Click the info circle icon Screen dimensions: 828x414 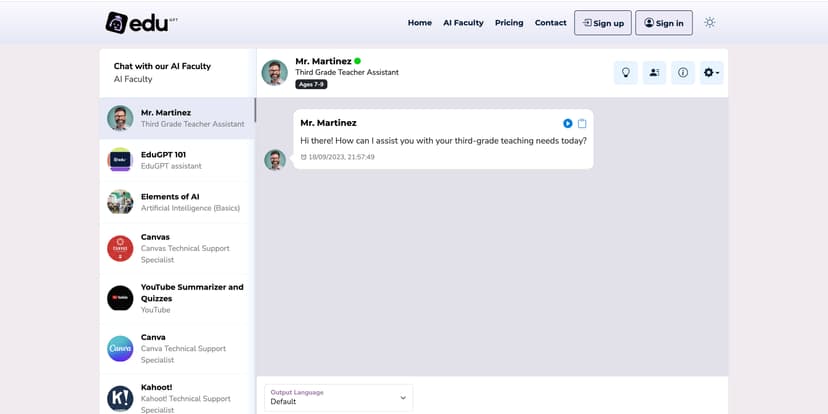[683, 73]
